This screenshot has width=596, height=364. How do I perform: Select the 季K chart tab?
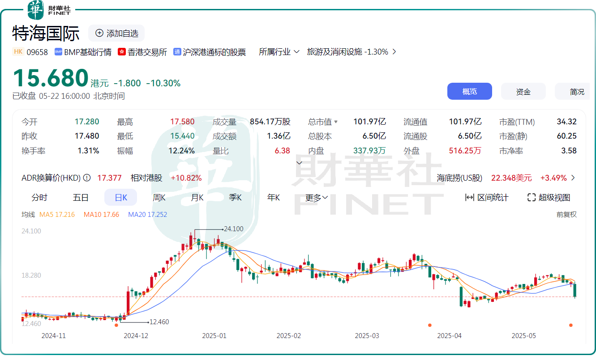[235, 197]
